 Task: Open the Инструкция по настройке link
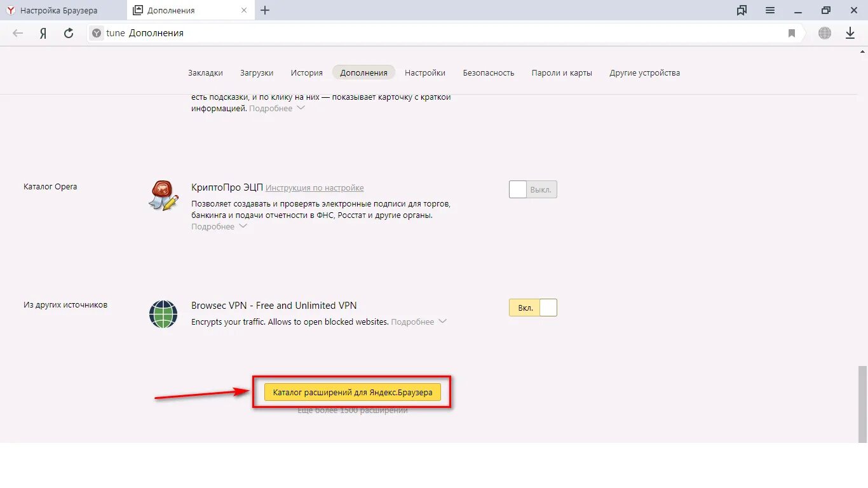click(x=315, y=187)
